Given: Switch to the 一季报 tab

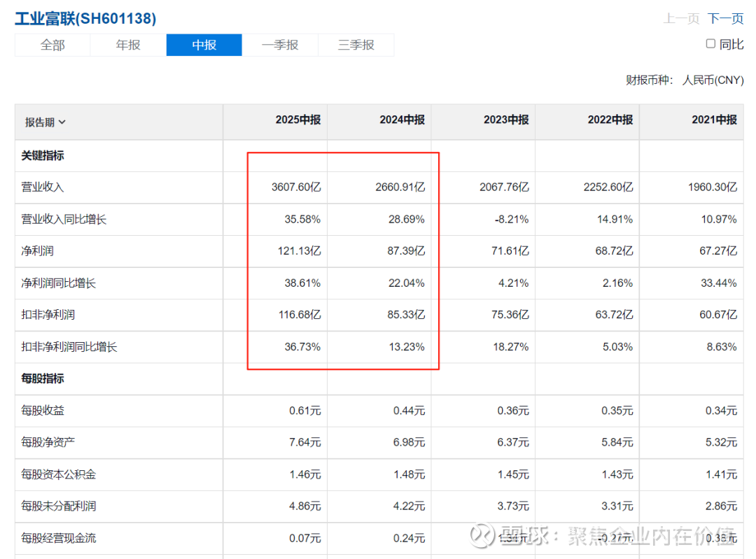Looking at the screenshot, I should (280, 45).
